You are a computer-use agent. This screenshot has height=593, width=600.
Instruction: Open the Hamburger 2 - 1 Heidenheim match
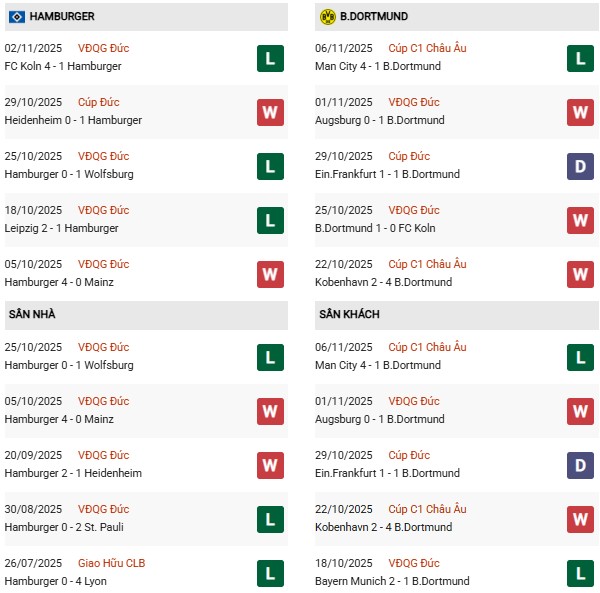pos(73,473)
